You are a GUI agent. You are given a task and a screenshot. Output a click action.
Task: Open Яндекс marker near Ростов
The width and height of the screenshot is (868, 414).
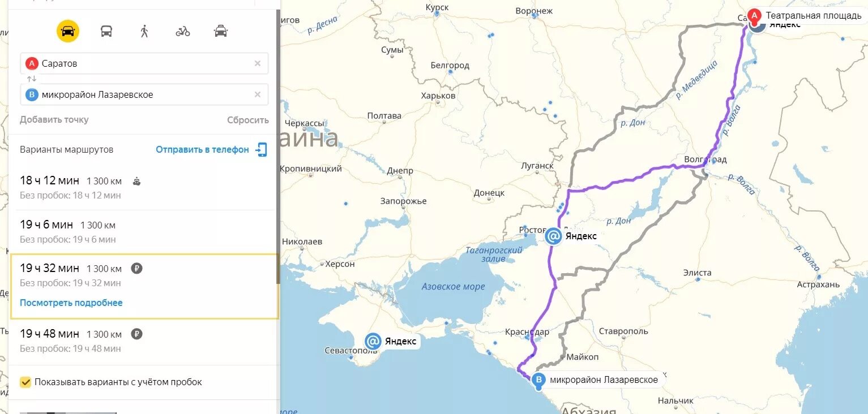[553, 236]
